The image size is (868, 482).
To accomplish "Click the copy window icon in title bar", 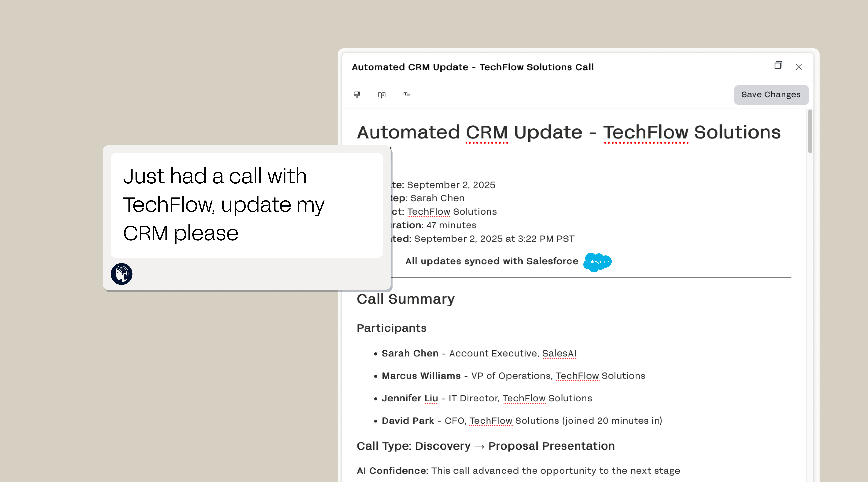I will (778, 65).
